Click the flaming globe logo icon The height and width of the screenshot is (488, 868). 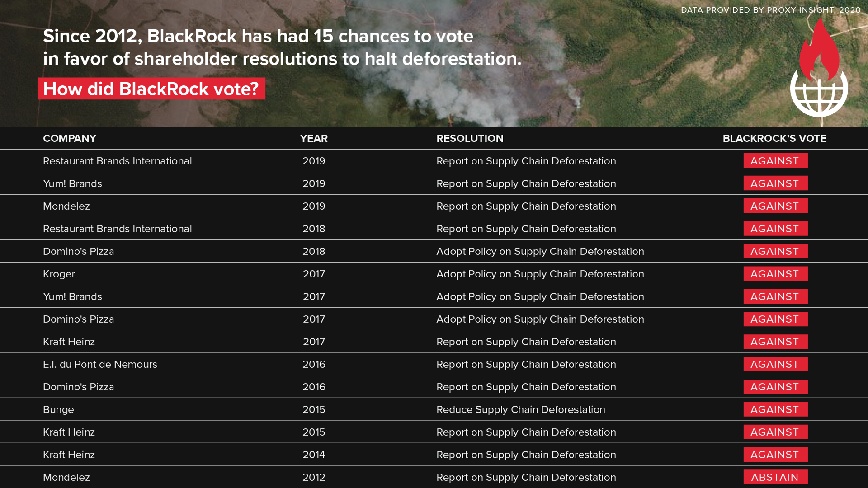[x=819, y=67]
